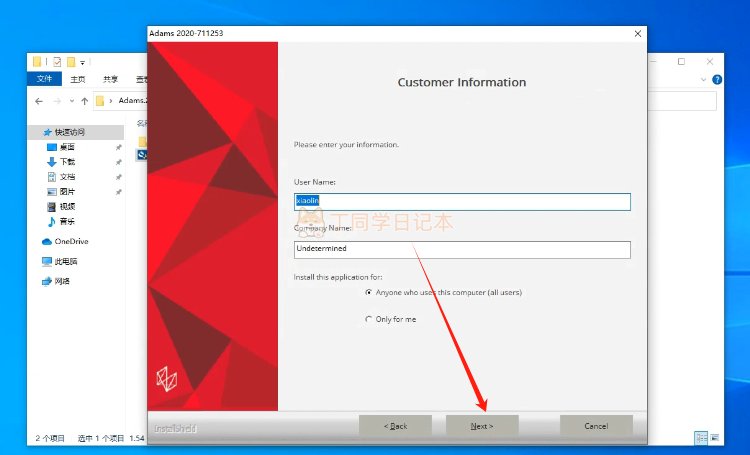
Task: Navigate back in File Explorer
Action: (39, 101)
